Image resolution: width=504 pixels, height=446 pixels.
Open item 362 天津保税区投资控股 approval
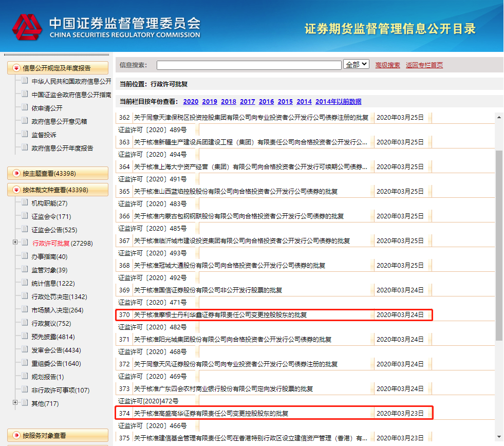coord(251,117)
